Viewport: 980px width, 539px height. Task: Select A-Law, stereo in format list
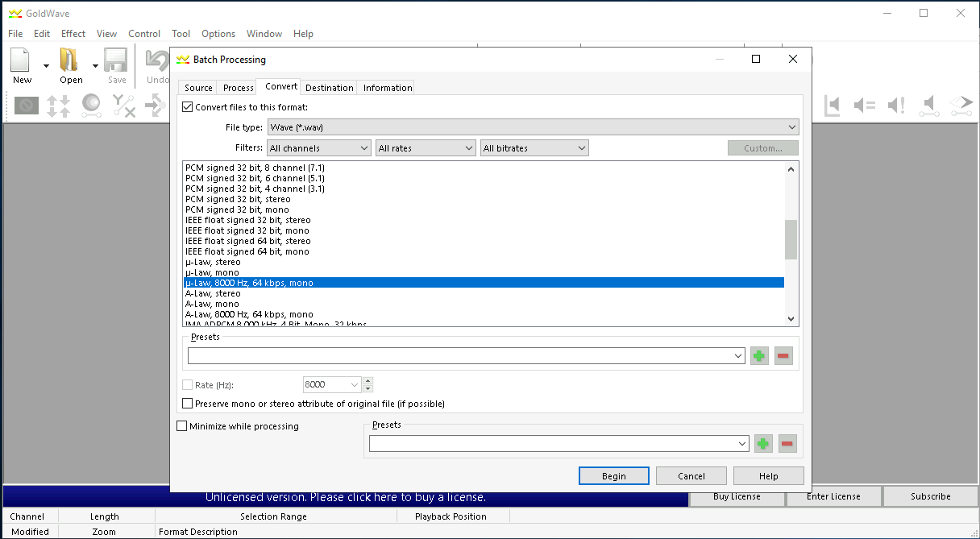pos(213,294)
